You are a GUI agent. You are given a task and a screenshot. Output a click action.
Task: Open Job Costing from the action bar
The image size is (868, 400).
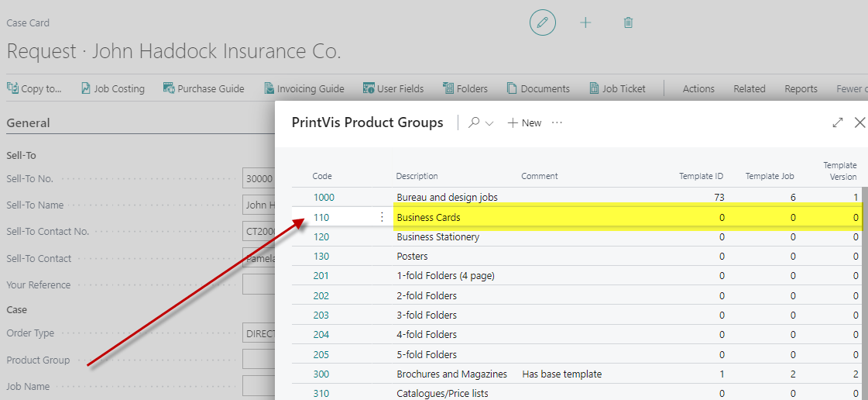pos(113,88)
